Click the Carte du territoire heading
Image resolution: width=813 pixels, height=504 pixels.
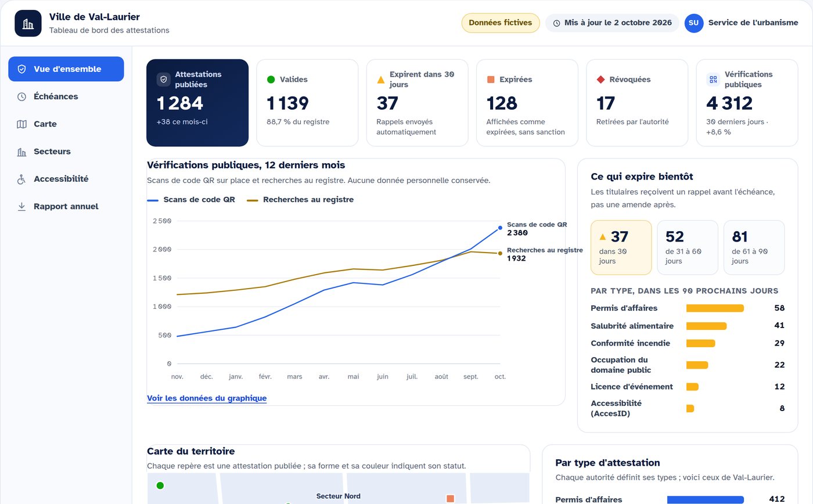(191, 451)
